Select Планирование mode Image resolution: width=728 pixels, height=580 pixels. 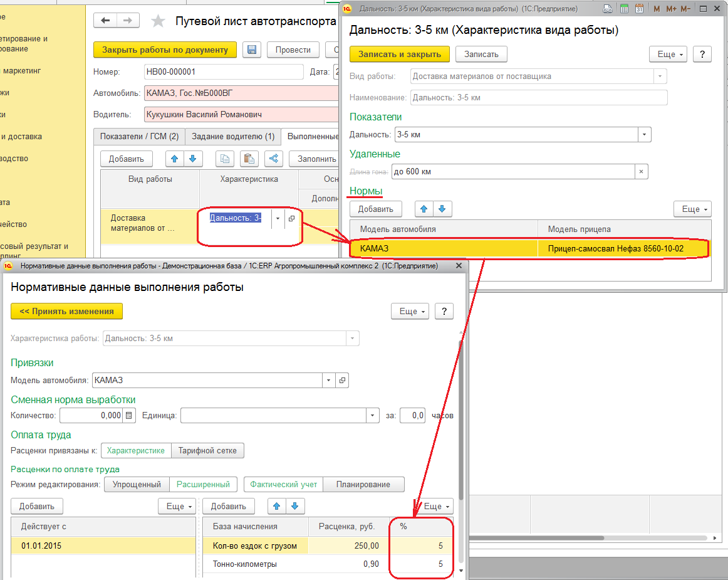(x=363, y=484)
